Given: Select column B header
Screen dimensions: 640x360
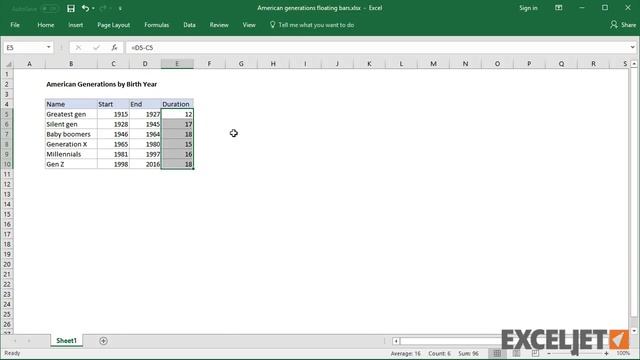Looking at the screenshot, I should [71, 64].
